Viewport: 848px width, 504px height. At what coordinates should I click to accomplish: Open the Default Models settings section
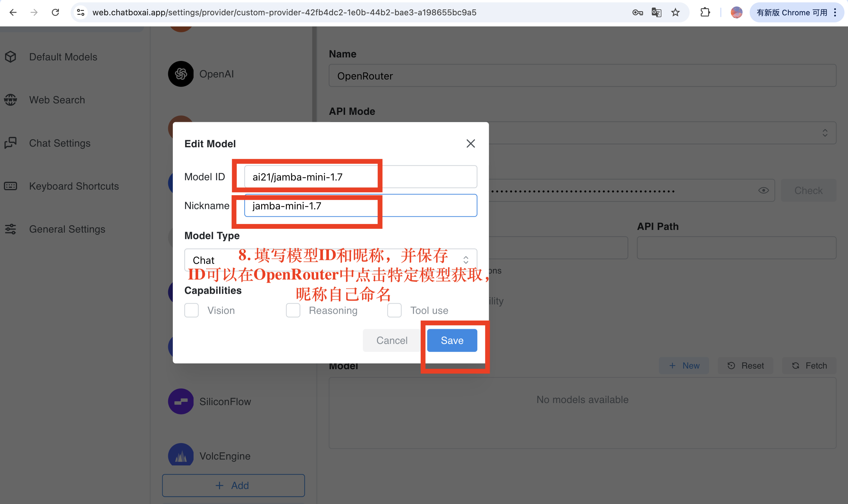[63, 57]
